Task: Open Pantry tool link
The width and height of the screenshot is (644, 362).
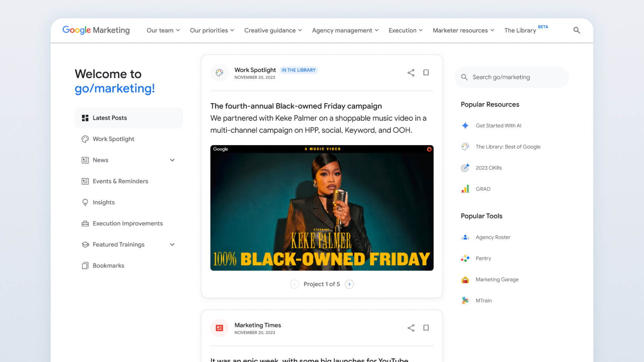Action: pyautogui.click(x=483, y=258)
